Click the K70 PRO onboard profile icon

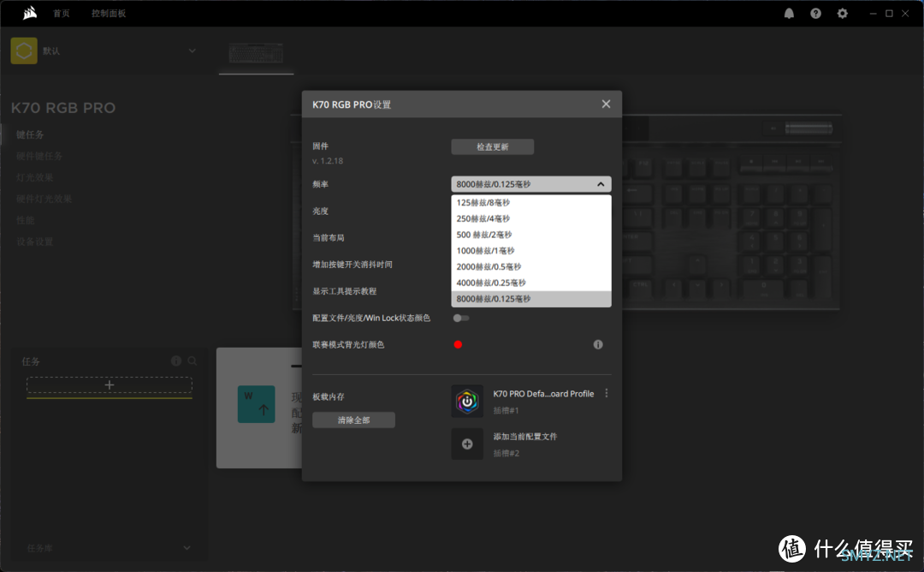[467, 401]
